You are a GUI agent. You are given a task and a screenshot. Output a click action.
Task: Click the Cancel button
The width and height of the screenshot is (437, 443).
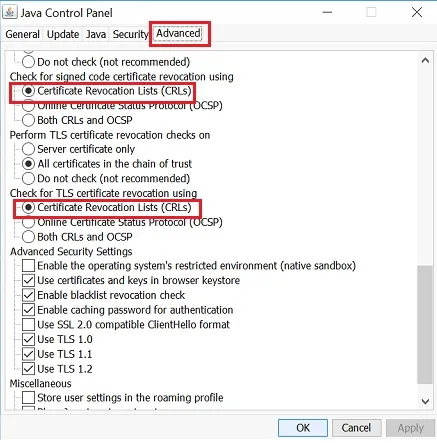coord(356,428)
